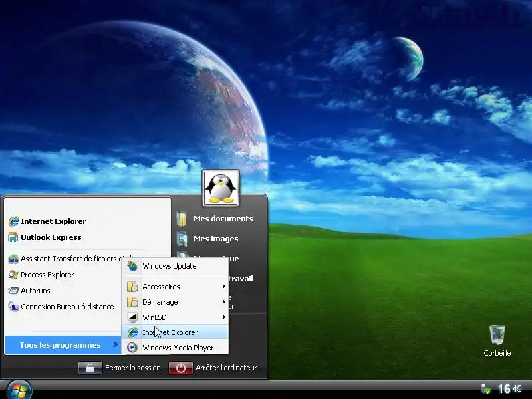Click the Corbeille label on the desktop
The height and width of the screenshot is (399, 532).
pyautogui.click(x=497, y=353)
